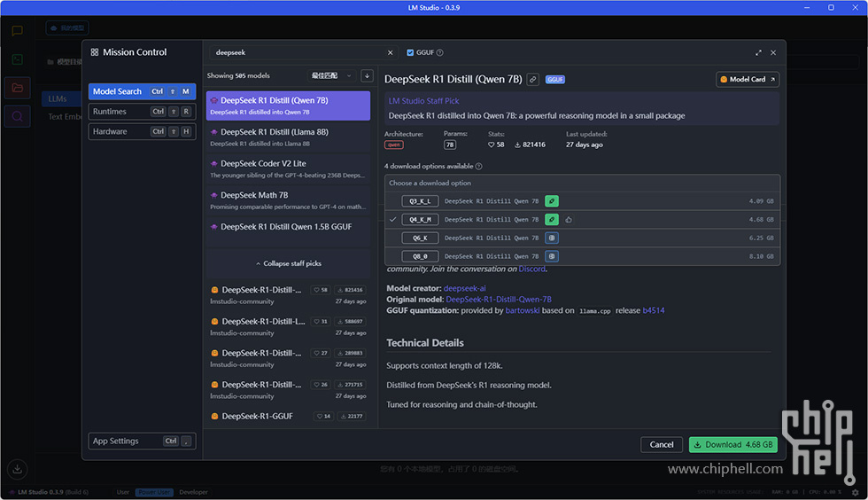Open the Downloads icon at bottom left
Viewport: 868px width, 500px height.
[x=17, y=470]
